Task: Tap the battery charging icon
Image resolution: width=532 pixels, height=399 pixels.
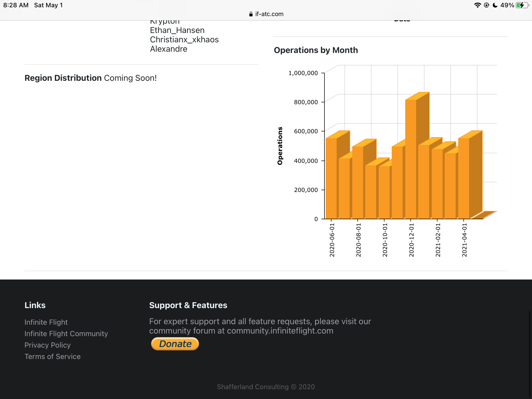Action: point(522,5)
